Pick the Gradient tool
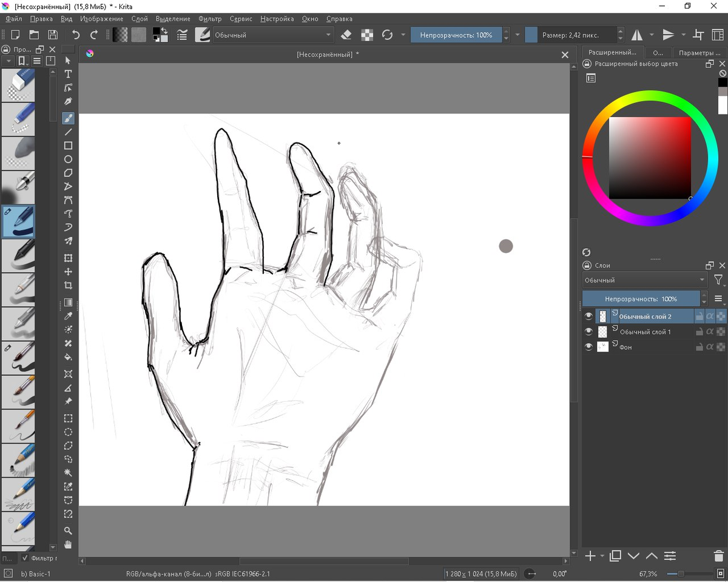 click(x=69, y=303)
